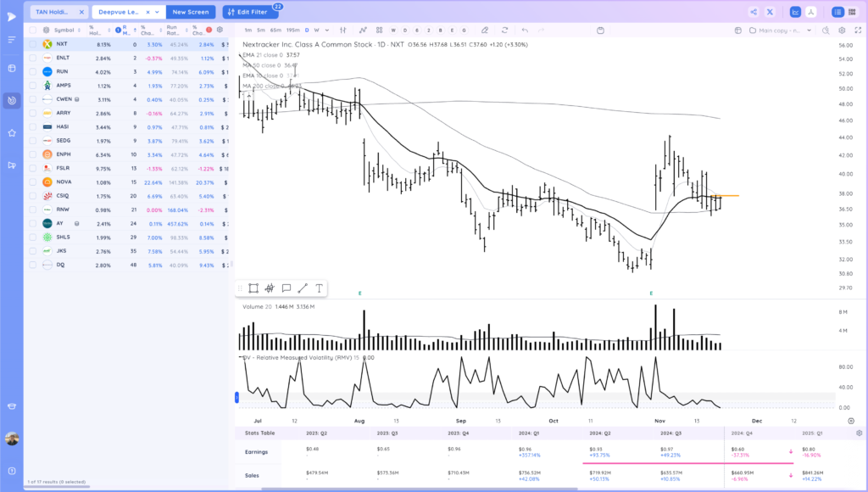
Task: Select the screener radar icon in sidebar
Action: (x=12, y=100)
